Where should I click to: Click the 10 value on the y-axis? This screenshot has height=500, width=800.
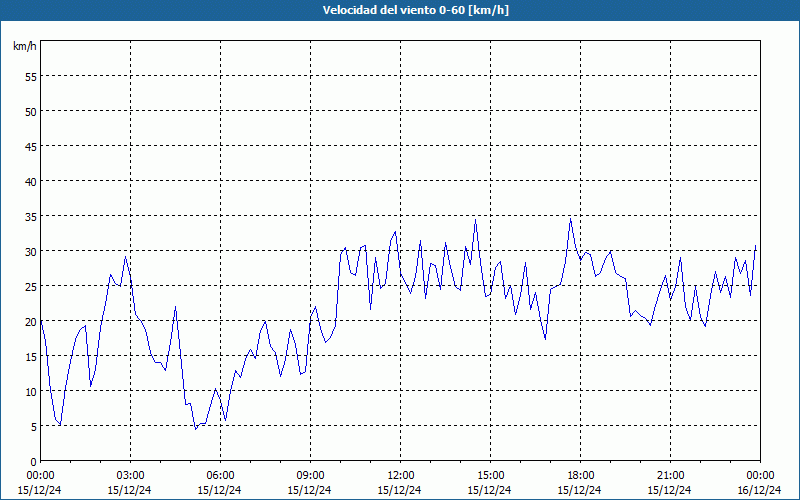point(31,391)
